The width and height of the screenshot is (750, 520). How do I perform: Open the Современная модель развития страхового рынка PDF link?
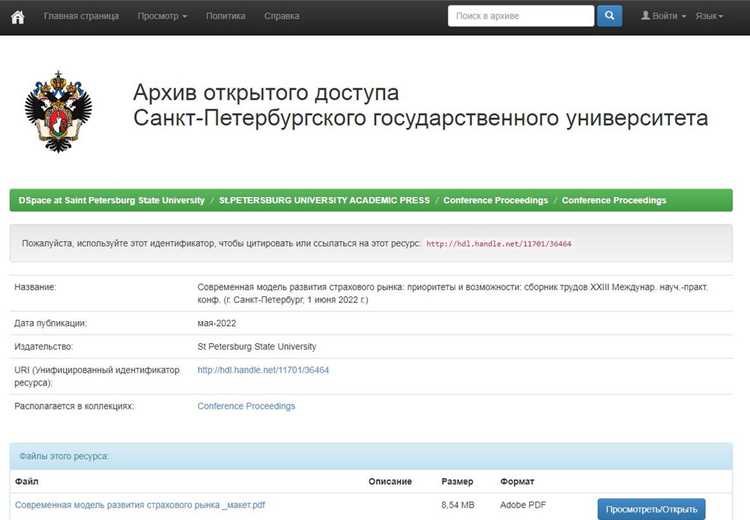[x=140, y=505]
